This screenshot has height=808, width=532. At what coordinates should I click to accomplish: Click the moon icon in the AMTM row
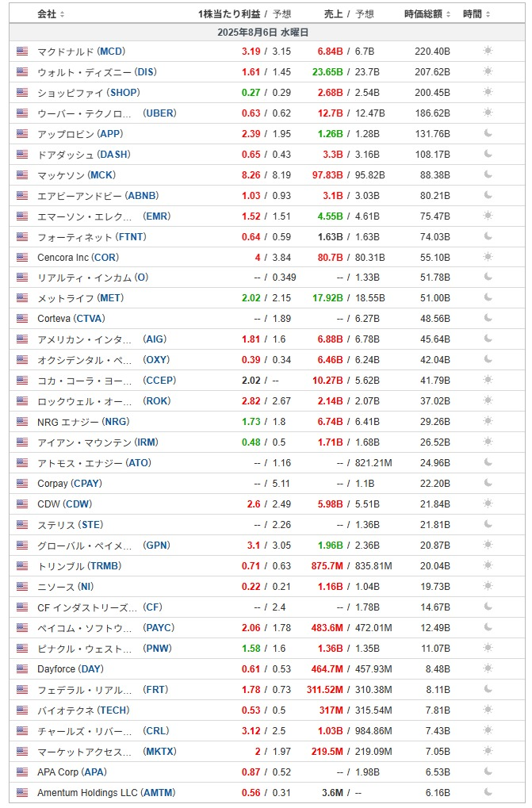click(488, 793)
